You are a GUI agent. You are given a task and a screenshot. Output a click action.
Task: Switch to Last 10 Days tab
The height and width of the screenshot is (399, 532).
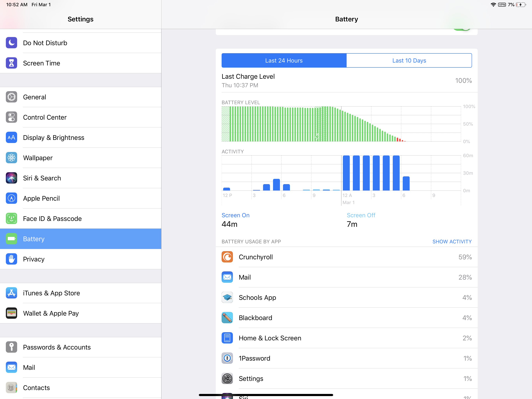[409, 60]
